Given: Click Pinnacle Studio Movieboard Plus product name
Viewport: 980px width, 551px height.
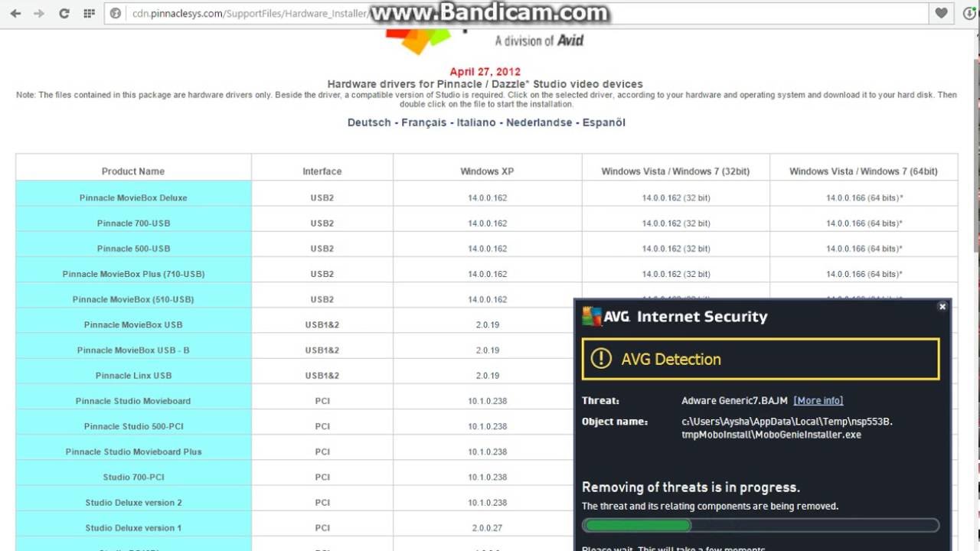Looking at the screenshot, I should [133, 452].
